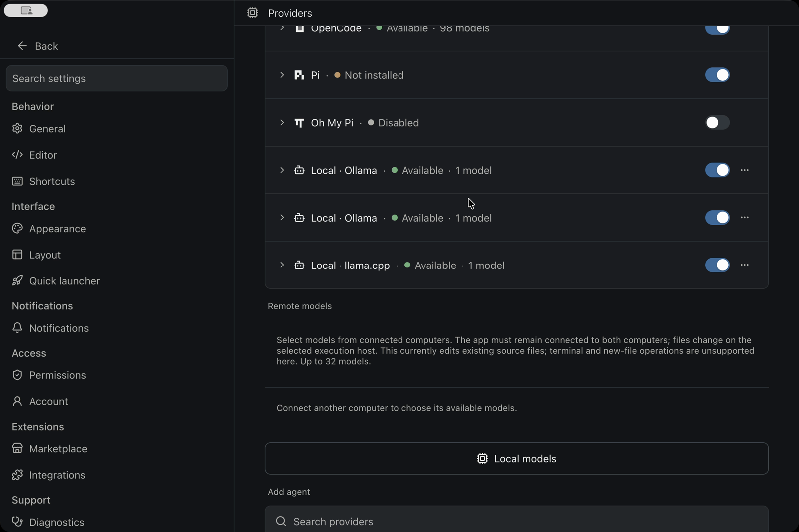
Task: Open ellipsis menu of Ollama row above llama.cpp
Action: click(745, 218)
